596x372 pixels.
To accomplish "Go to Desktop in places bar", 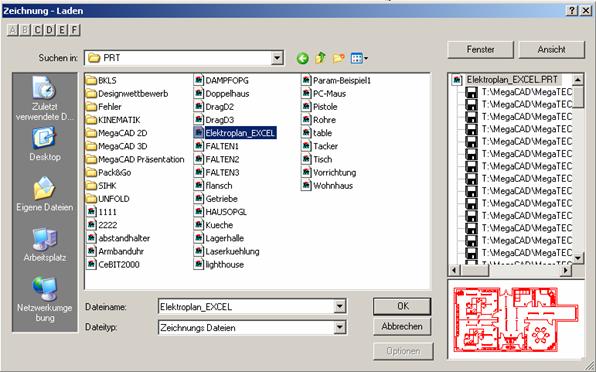I will tap(45, 144).
